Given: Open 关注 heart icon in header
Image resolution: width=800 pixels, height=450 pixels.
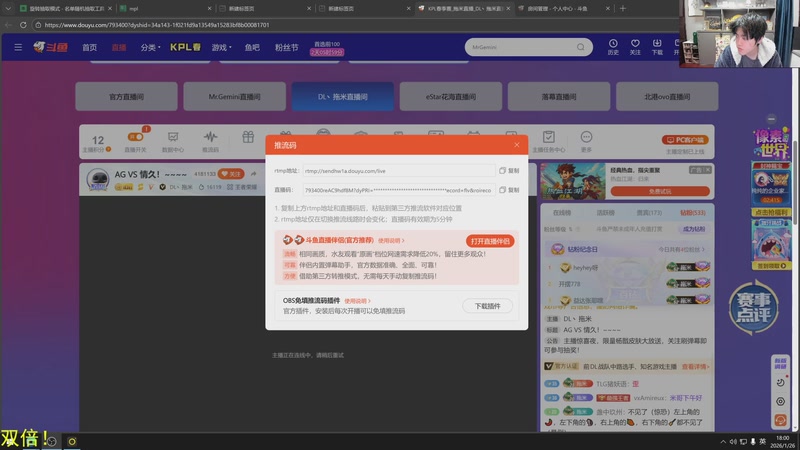Looking at the screenshot, I should pyautogui.click(x=635, y=47).
